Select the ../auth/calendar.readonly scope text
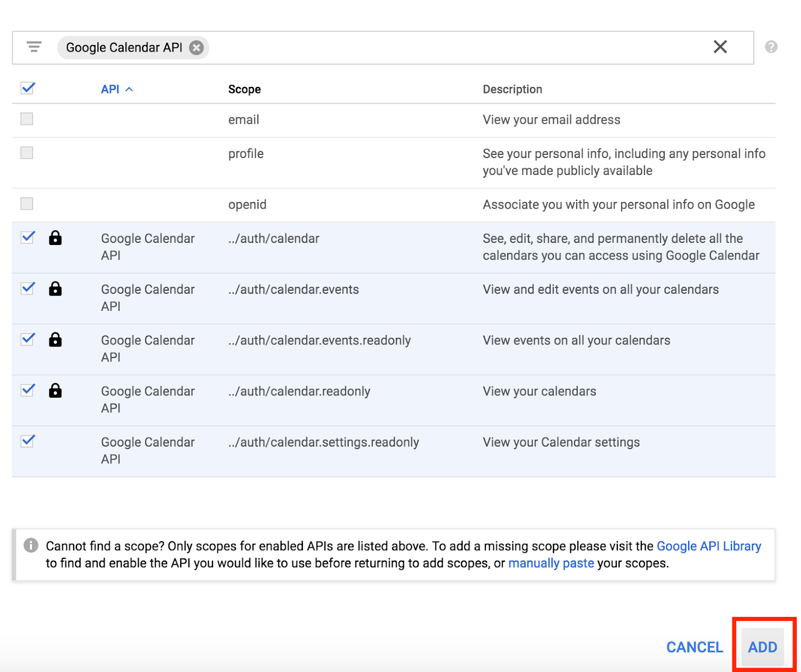Screen dimensions: 801x672 [299, 391]
